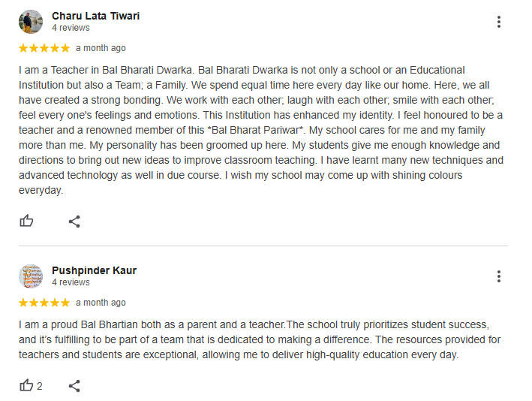View Pushpinder Kaur's 4 reviews
This screenshot has width=532, height=401.
71,282
